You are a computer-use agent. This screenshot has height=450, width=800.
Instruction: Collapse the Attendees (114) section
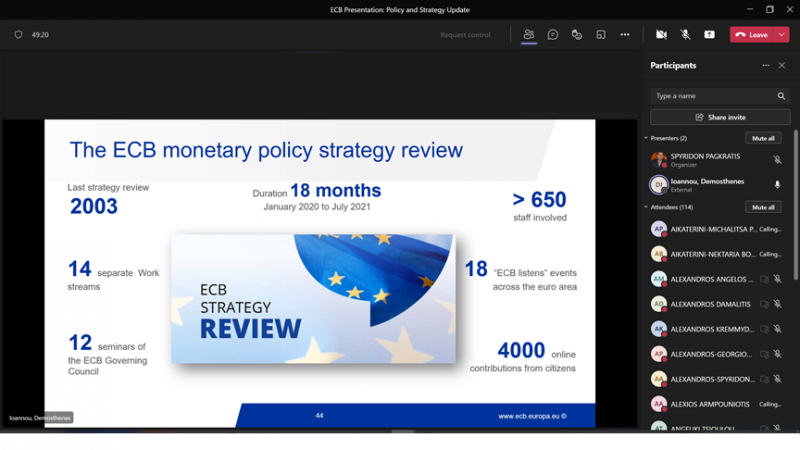tap(646, 207)
